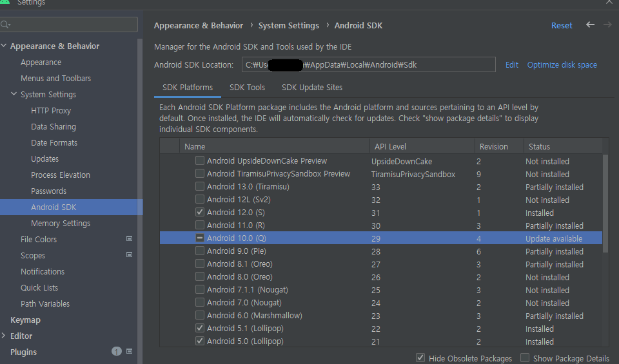Go back with the left arrow icon
The image size is (619, 364).
coord(590,25)
